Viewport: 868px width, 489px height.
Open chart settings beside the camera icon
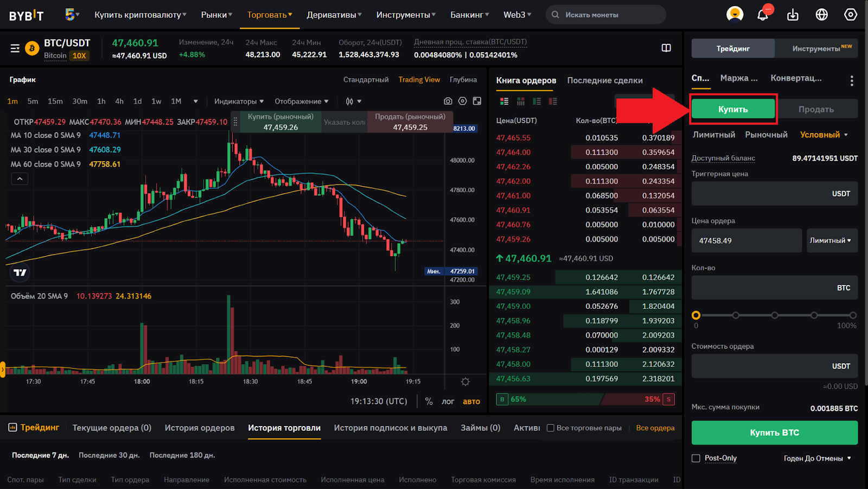tap(462, 101)
